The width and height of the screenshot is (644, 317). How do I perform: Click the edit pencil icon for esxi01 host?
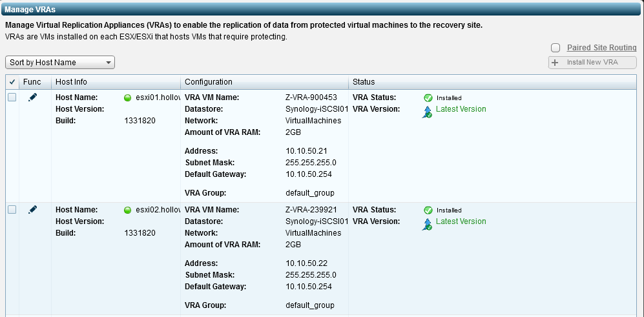point(33,97)
